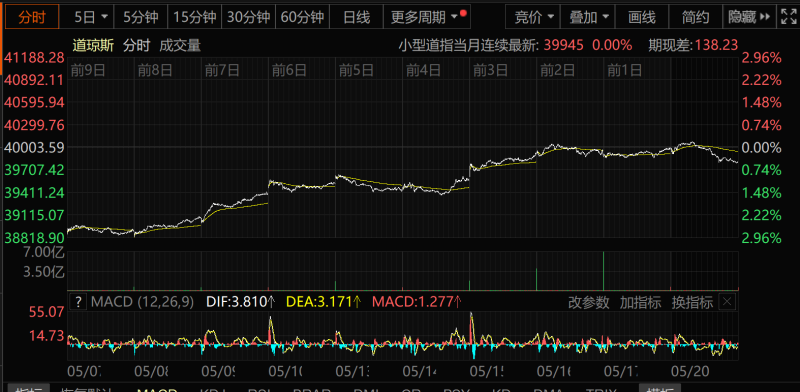Open the MACD help question-mark icon
Viewport: 800px width, 392px height.
(78, 302)
